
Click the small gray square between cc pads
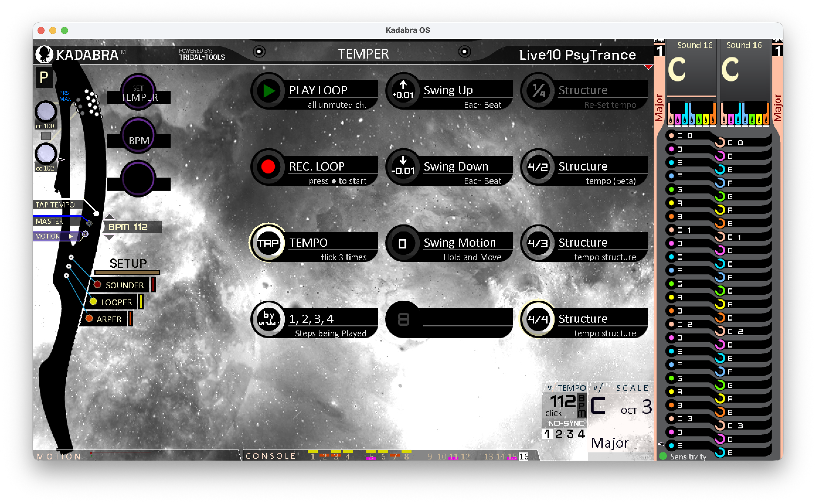(46, 136)
